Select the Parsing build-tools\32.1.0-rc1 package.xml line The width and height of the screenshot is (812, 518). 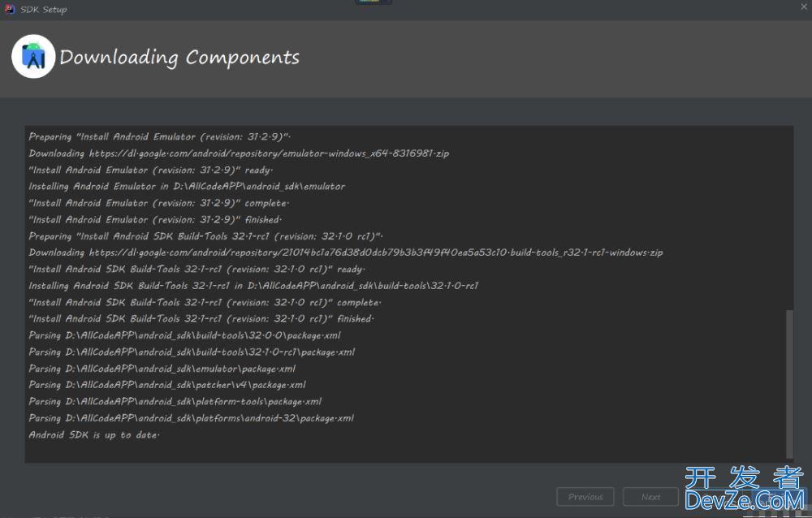pyautogui.click(x=192, y=352)
